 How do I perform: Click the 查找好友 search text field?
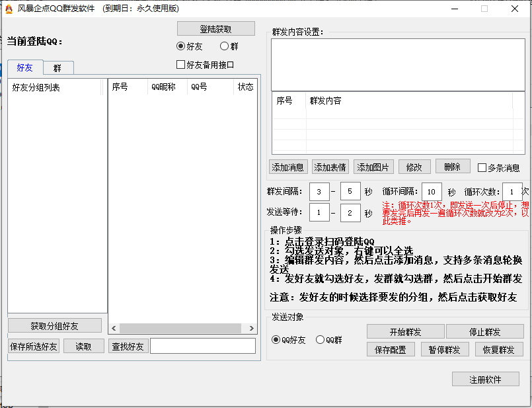click(x=202, y=346)
